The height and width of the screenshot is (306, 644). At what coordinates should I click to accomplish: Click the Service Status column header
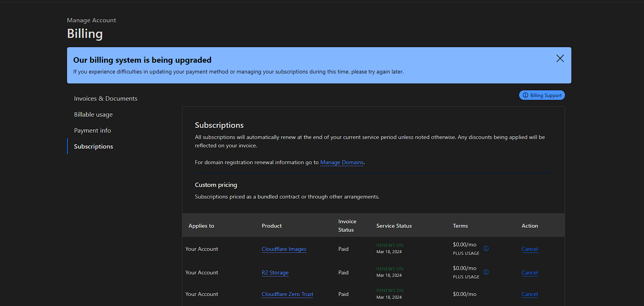click(x=394, y=226)
